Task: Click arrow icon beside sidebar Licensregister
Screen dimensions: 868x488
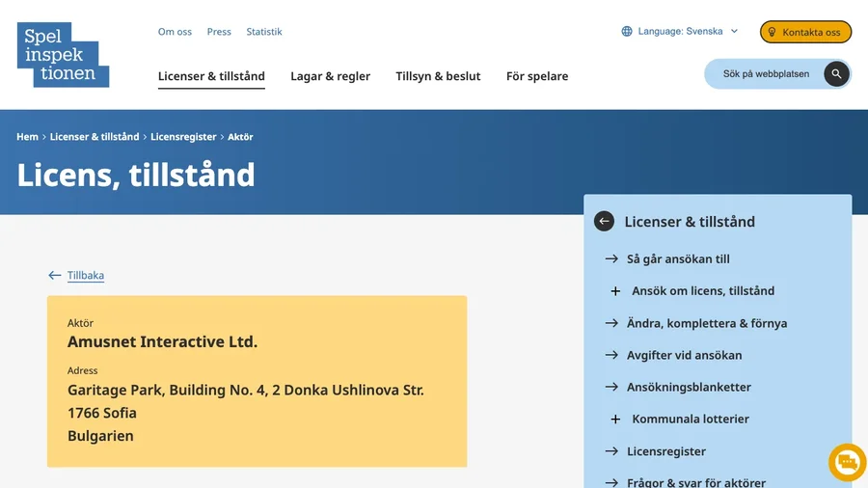Action: (611, 451)
